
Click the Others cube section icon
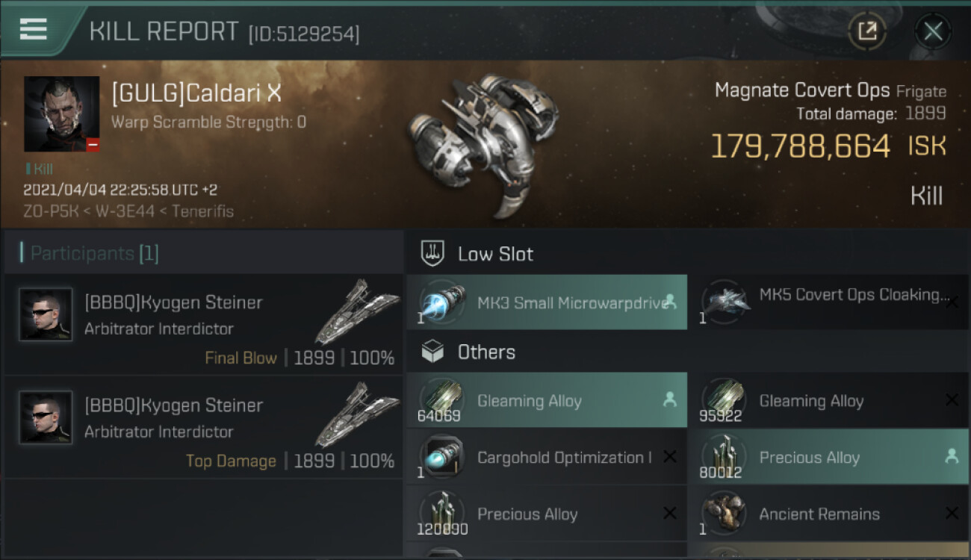tap(432, 352)
